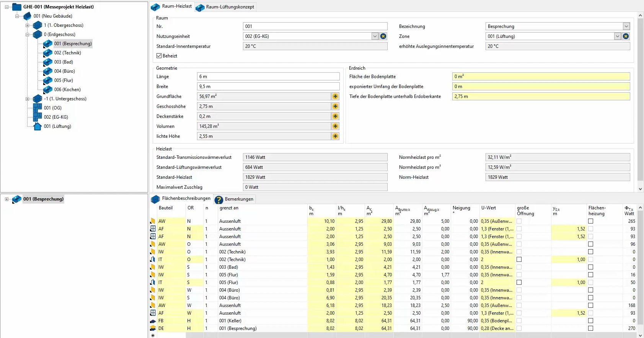Click the new row asterisk marker
Viewport: 644px width, 338px height.
click(153, 335)
